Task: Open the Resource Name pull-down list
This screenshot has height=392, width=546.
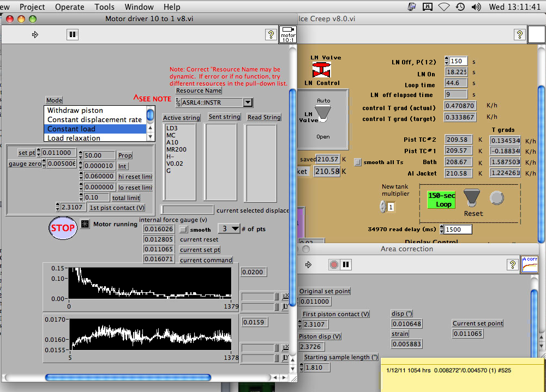Action: point(248,102)
